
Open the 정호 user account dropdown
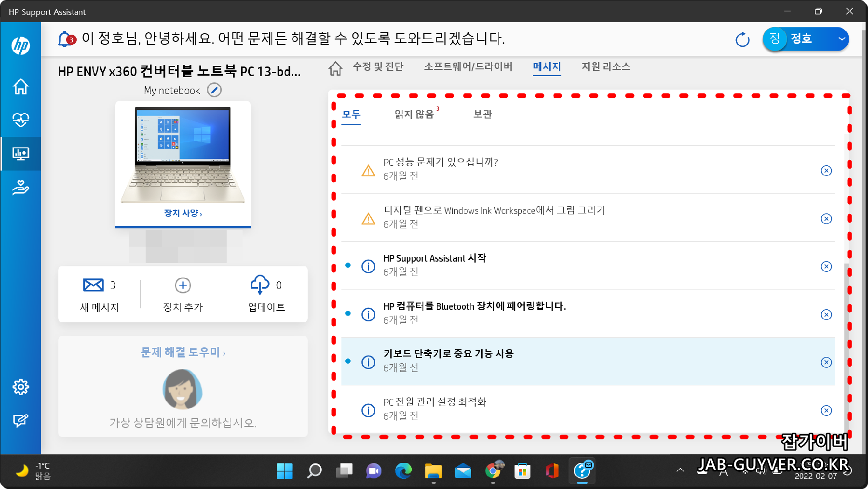[805, 39]
